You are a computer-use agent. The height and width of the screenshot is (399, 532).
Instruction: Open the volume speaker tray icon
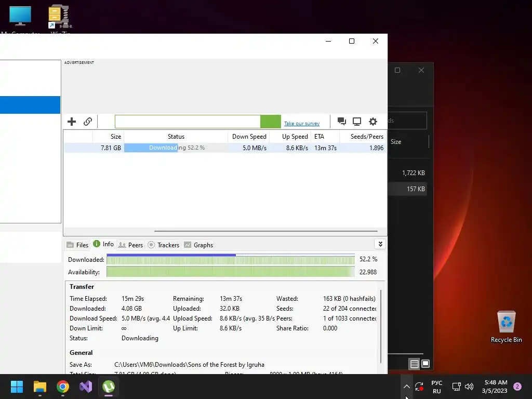[x=469, y=387]
